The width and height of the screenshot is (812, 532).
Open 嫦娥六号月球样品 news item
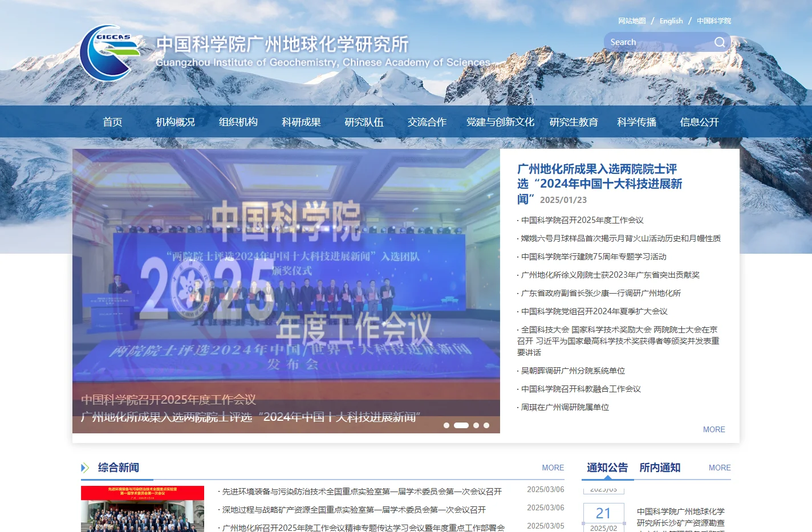620,238
